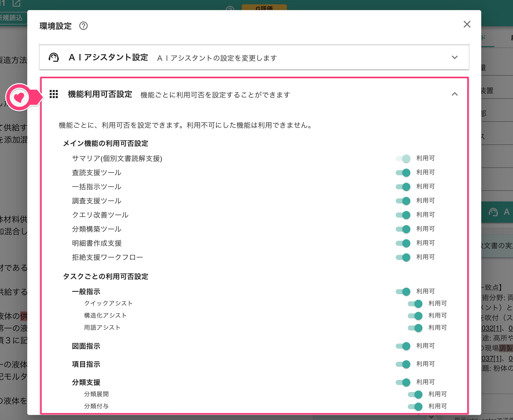Click the 分類支援 label
Image resolution: width=513 pixels, height=420 pixels.
[x=86, y=382]
